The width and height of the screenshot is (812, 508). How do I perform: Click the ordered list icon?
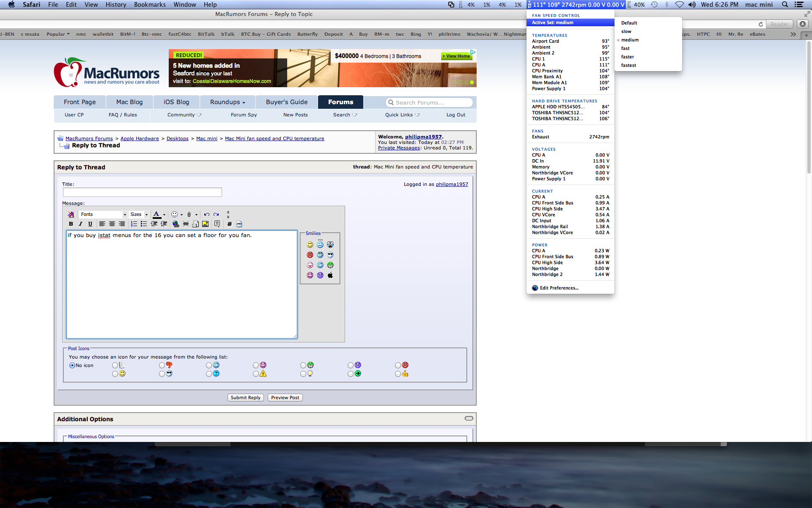134,224
